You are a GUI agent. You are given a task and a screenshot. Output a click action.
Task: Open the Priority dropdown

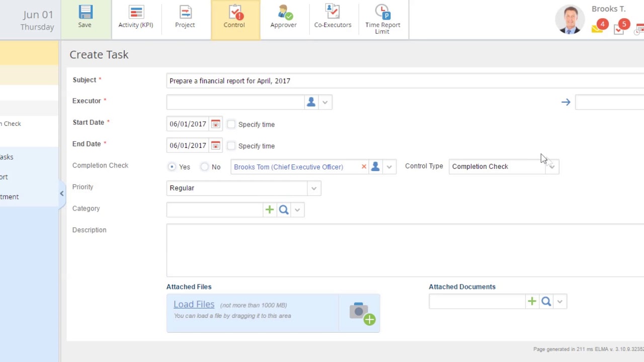coord(314,188)
